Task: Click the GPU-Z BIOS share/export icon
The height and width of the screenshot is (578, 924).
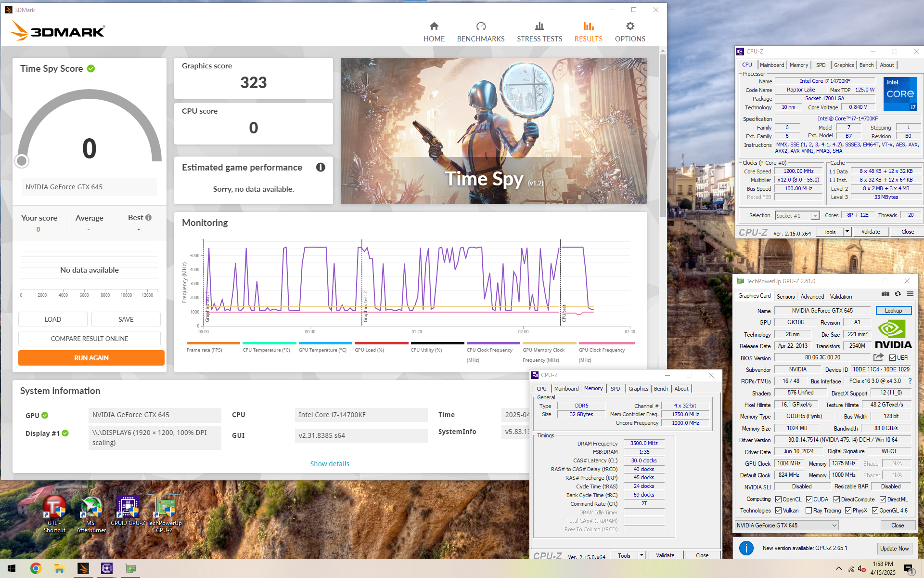Action: (878, 357)
